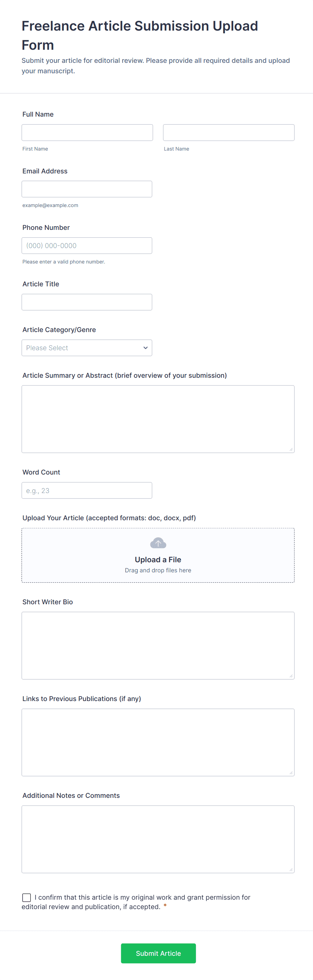The image size is (313, 980).
Task: Click the Additional Notes resize handle
Action: 291,869
